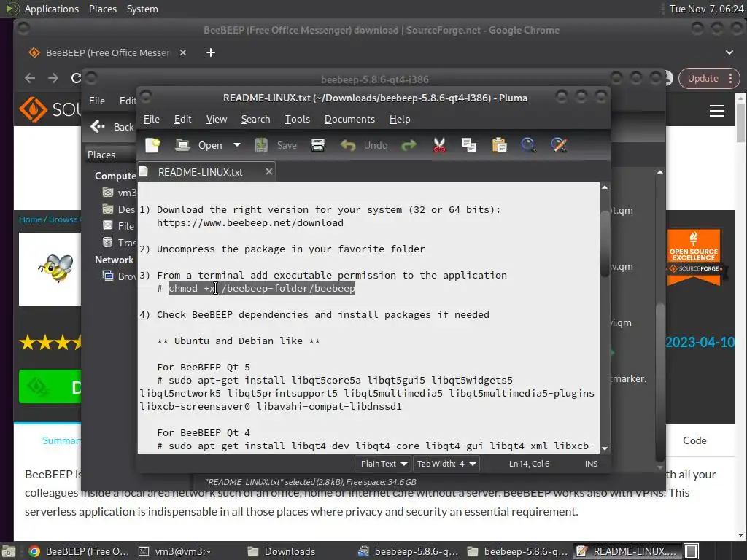Open the Tab Width dropdown

click(x=446, y=464)
